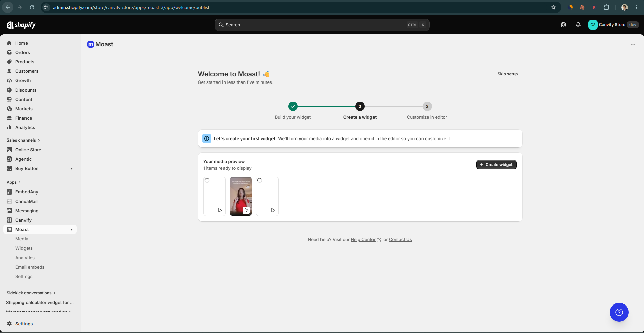Click the Moast pin dot in sidebar

click(72, 230)
